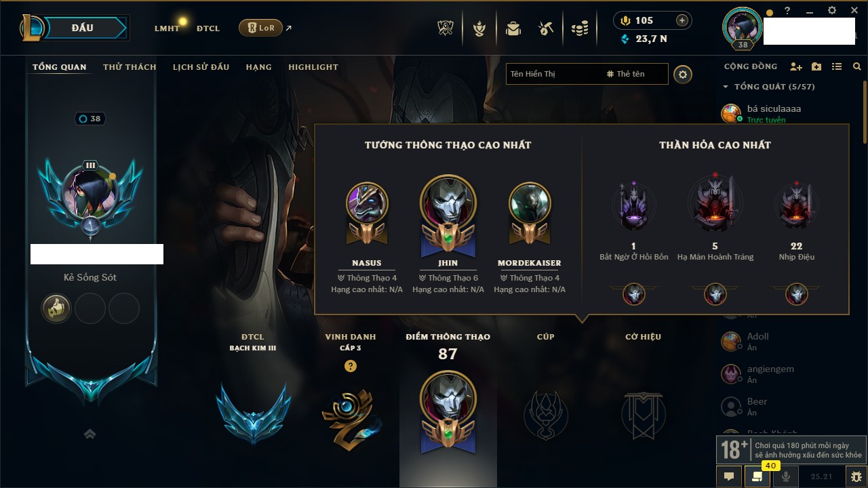Open the chat bubble icon at bottom
This screenshot has width=868, height=488.
(730, 476)
